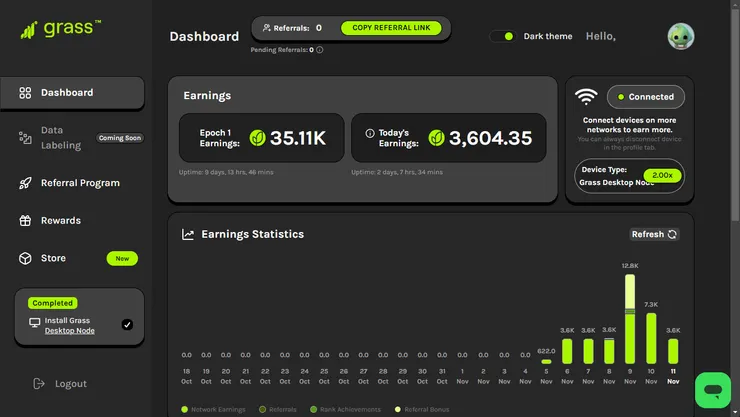740x417 pixels.
Task: Refresh the Earnings Statistics chart
Action: 654,234
